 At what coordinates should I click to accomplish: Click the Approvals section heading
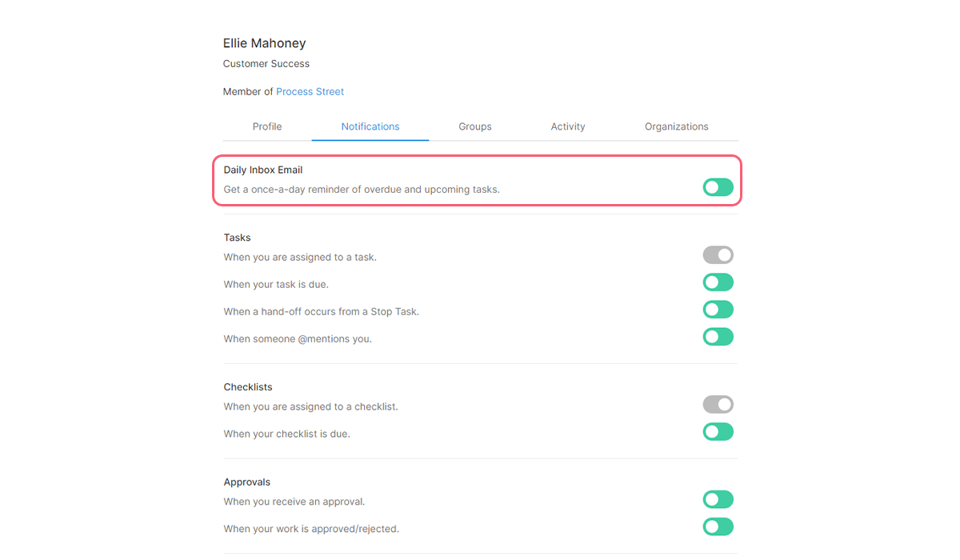point(247,482)
